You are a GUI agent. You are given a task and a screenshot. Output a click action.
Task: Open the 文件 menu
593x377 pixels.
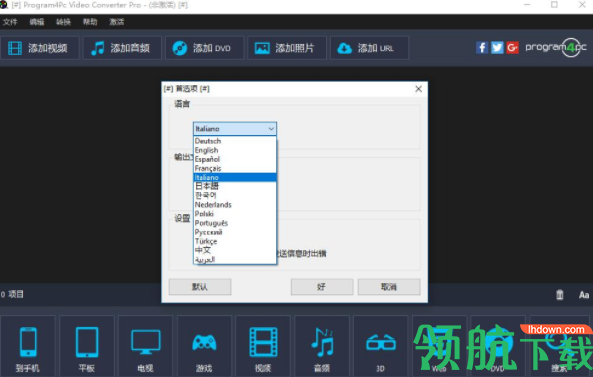(x=10, y=22)
